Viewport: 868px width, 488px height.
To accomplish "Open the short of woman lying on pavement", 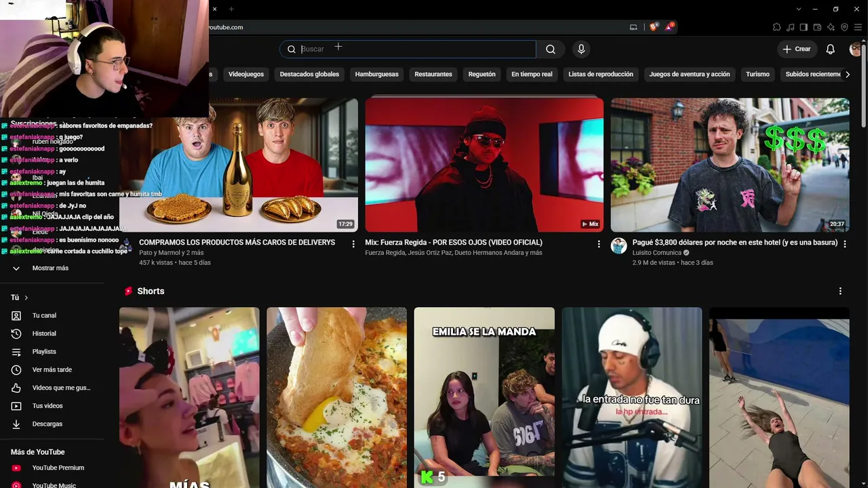I will [x=779, y=398].
